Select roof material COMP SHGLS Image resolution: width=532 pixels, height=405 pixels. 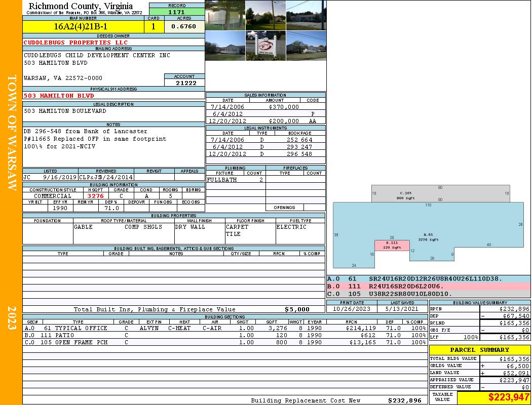pyautogui.click(x=143, y=227)
